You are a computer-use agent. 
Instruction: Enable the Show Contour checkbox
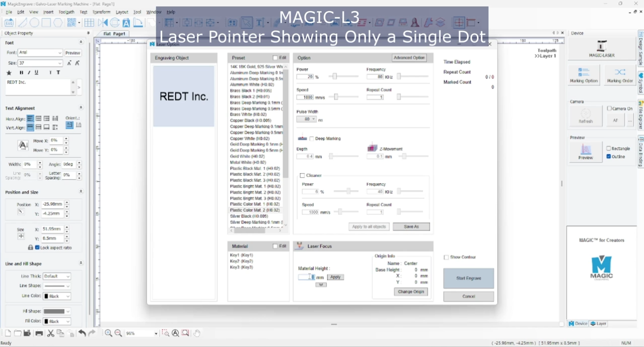(446, 258)
